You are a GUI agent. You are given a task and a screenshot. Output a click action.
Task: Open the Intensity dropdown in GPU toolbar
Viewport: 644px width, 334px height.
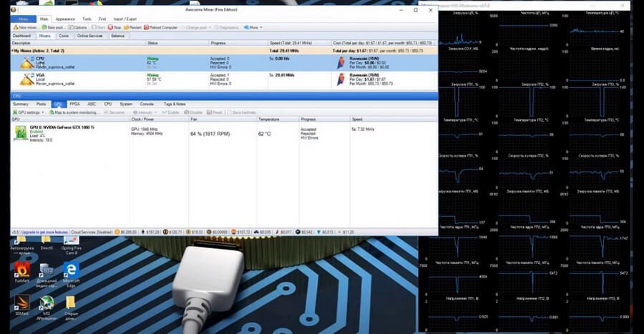tap(145, 112)
